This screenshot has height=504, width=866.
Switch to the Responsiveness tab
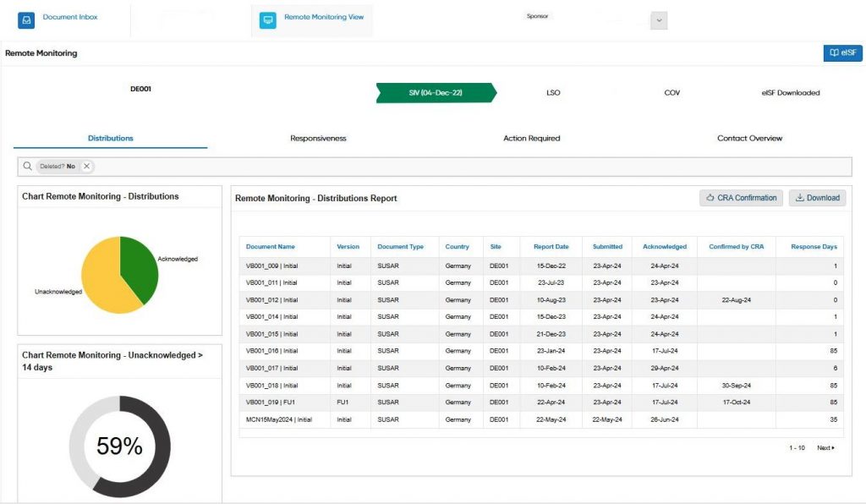pos(318,138)
